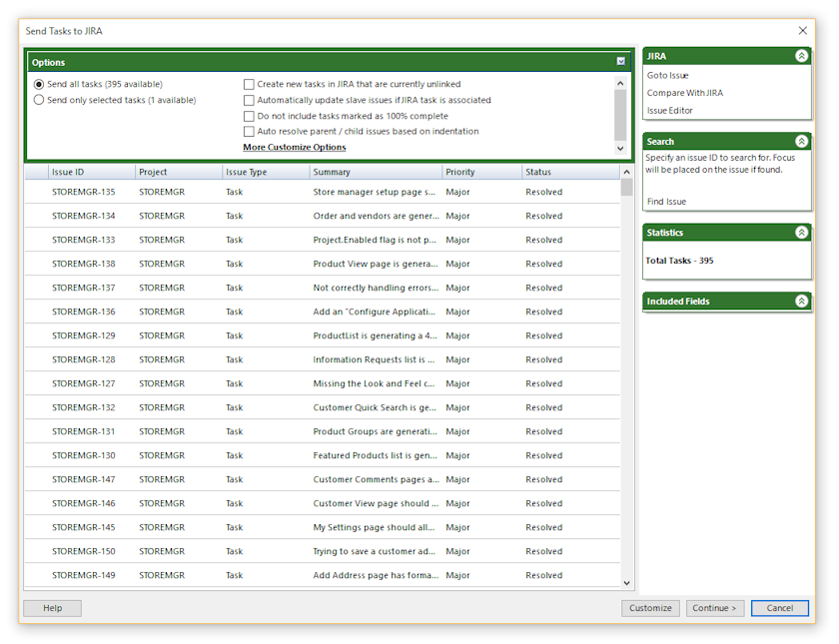Select row STOREMGR-149
This screenshot has width=839, height=644.
click(322, 575)
